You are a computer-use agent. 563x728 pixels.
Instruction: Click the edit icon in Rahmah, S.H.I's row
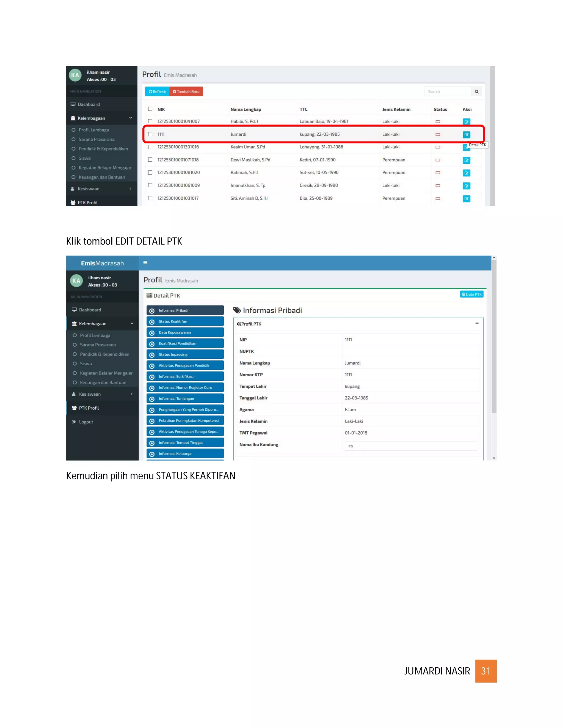pyautogui.click(x=466, y=173)
